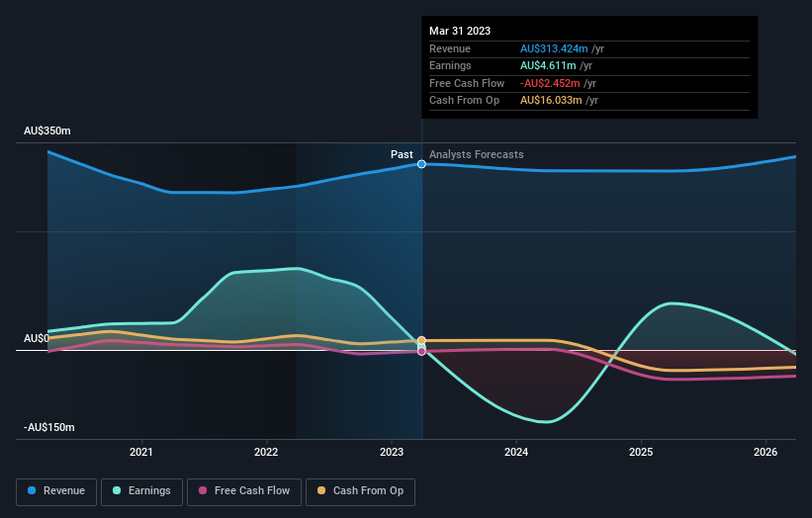The width and height of the screenshot is (812, 518).
Task: Select the Revenue data point marker on the blue line
Action: tap(421, 164)
